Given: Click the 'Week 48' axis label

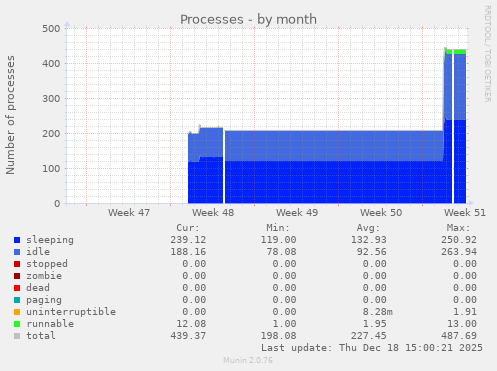Looking at the screenshot, I should pyautogui.click(x=213, y=213).
